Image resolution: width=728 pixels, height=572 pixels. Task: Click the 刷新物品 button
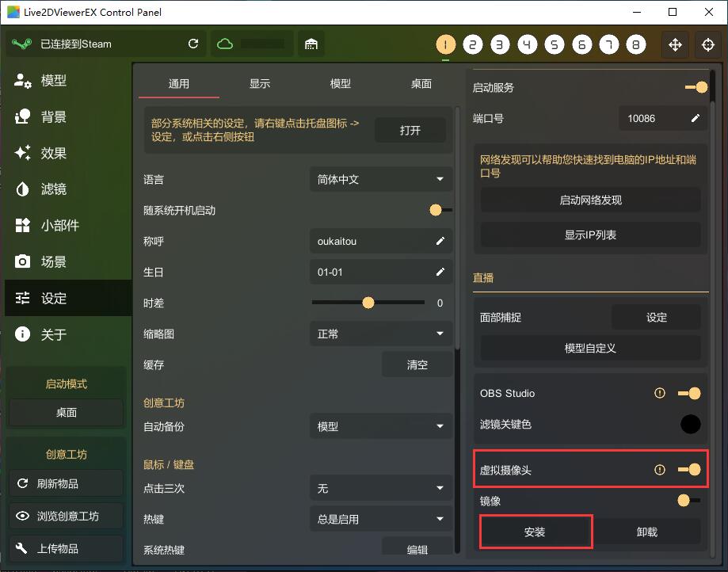[x=66, y=483]
